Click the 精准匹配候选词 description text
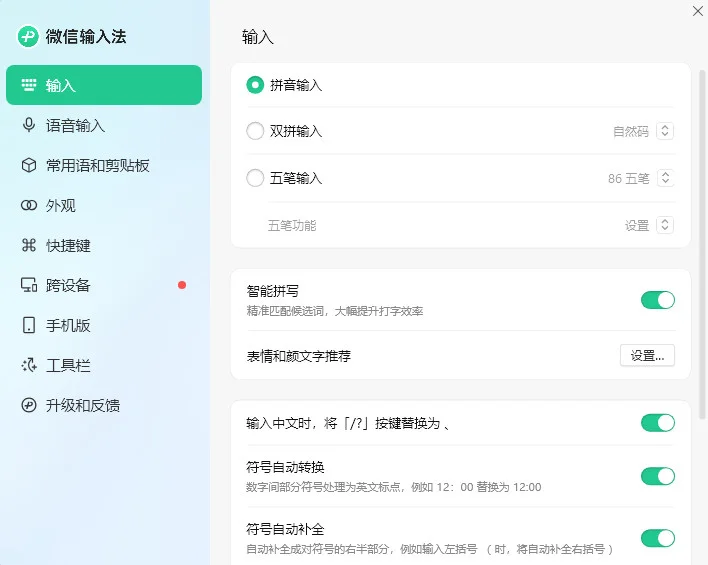The image size is (708, 565). click(335, 311)
